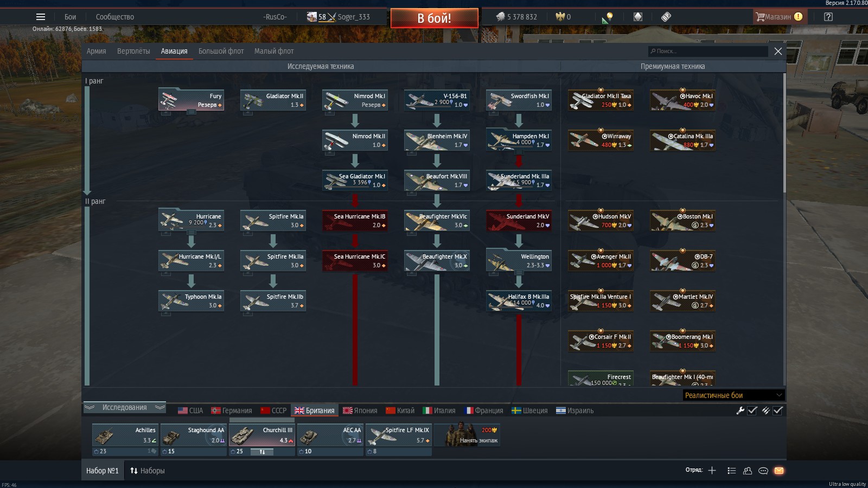This screenshot has width=868, height=488.
Task: Select the premium Corsair F Mk.II card
Action: 601,341
